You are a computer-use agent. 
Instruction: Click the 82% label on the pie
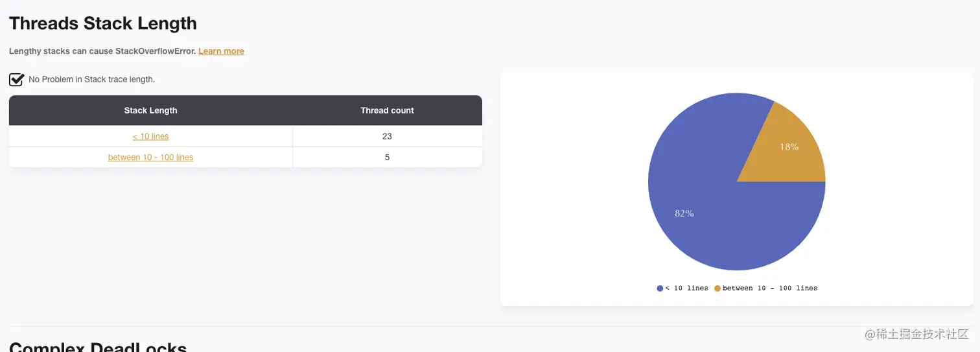point(684,213)
